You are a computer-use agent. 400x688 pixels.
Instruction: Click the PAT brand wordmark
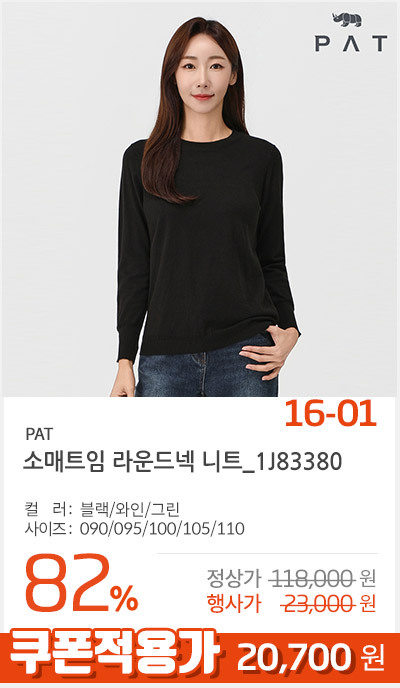[x=351, y=44]
